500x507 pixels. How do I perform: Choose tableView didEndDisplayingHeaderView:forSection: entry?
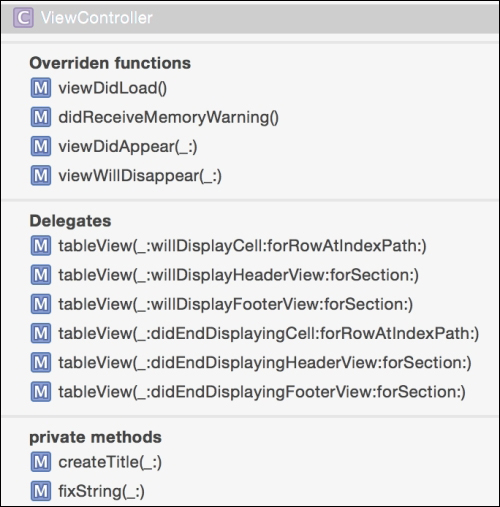tap(265, 363)
